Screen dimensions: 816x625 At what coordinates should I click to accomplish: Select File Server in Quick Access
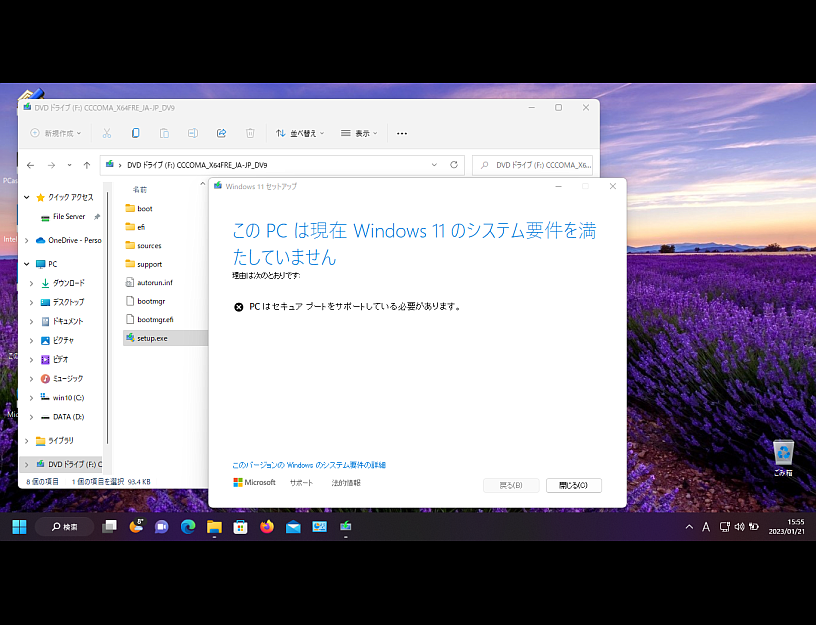coord(69,216)
